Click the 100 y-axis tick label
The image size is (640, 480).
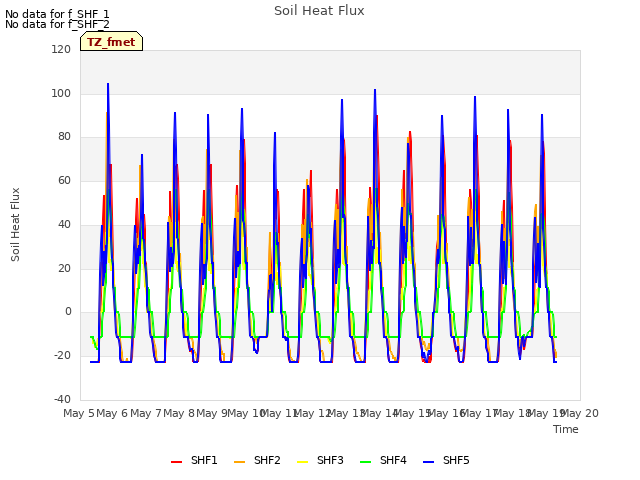[x=61, y=93]
